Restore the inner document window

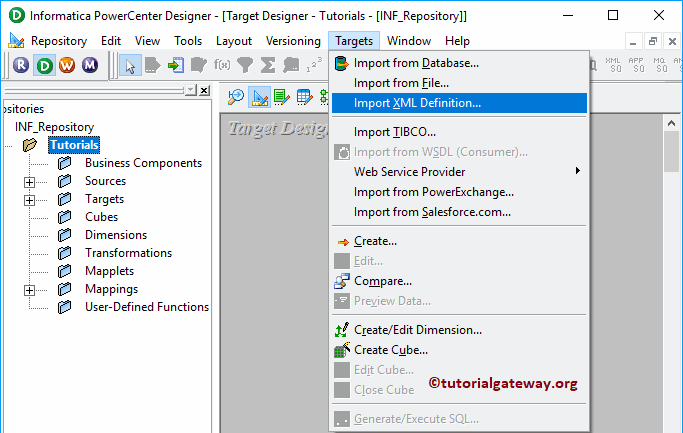[x=652, y=41]
